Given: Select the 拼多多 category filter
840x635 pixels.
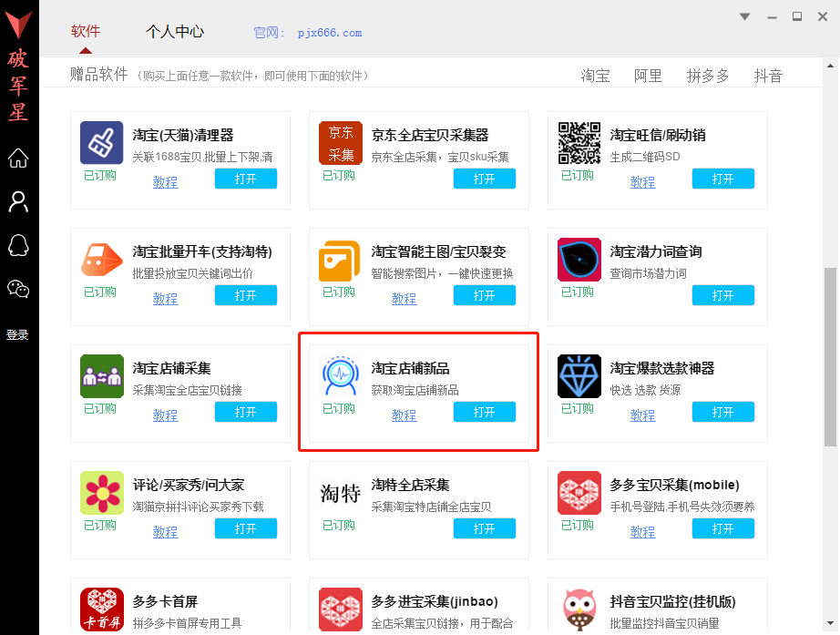Looking at the screenshot, I should pyautogui.click(x=708, y=76).
